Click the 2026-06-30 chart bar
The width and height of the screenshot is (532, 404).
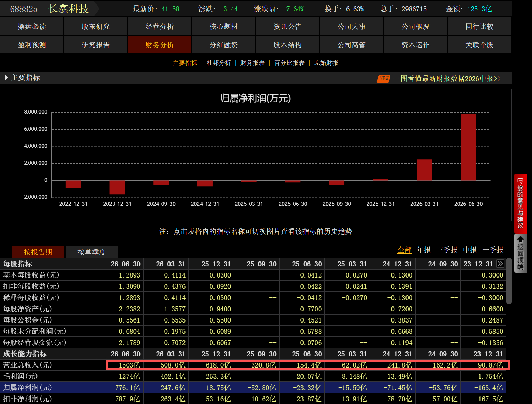coord(468,147)
